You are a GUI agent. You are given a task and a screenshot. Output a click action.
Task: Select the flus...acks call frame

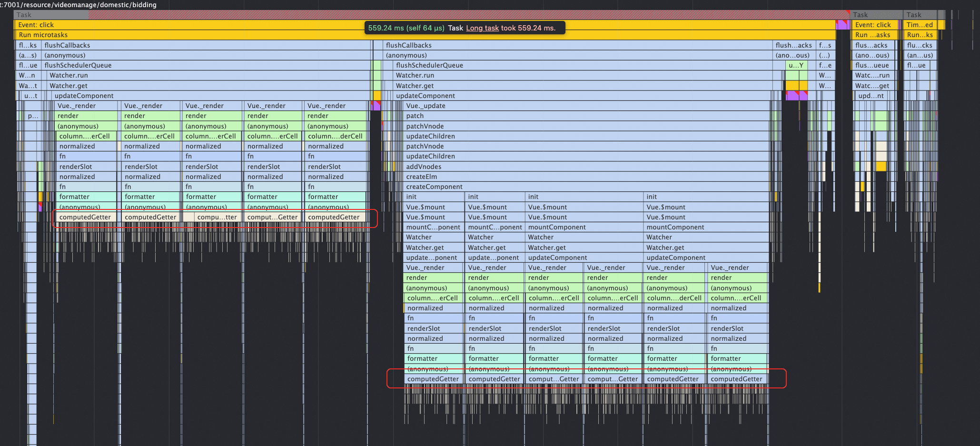[x=874, y=45]
